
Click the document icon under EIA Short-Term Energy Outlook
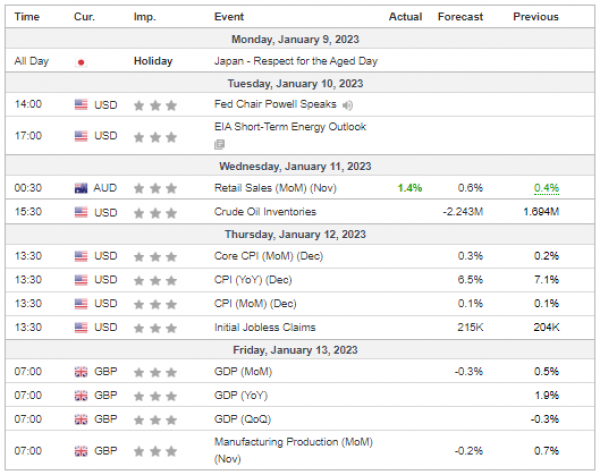click(220, 144)
